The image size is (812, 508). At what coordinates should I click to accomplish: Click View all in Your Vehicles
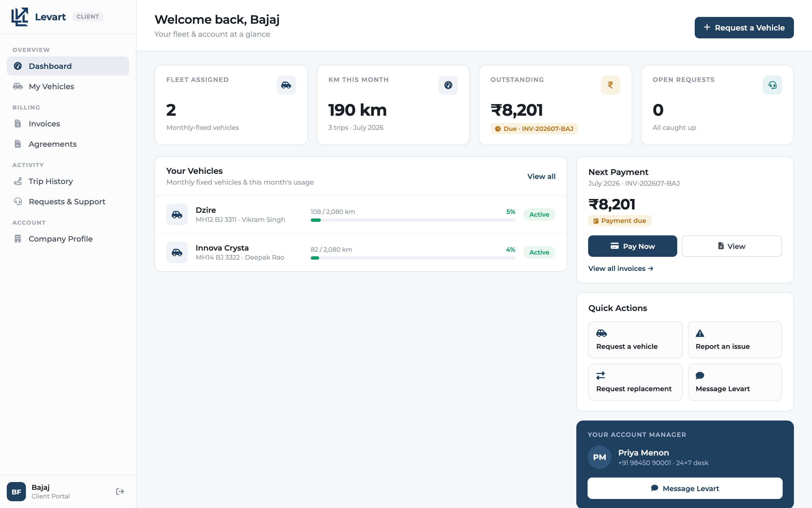[x=541, y=176]
